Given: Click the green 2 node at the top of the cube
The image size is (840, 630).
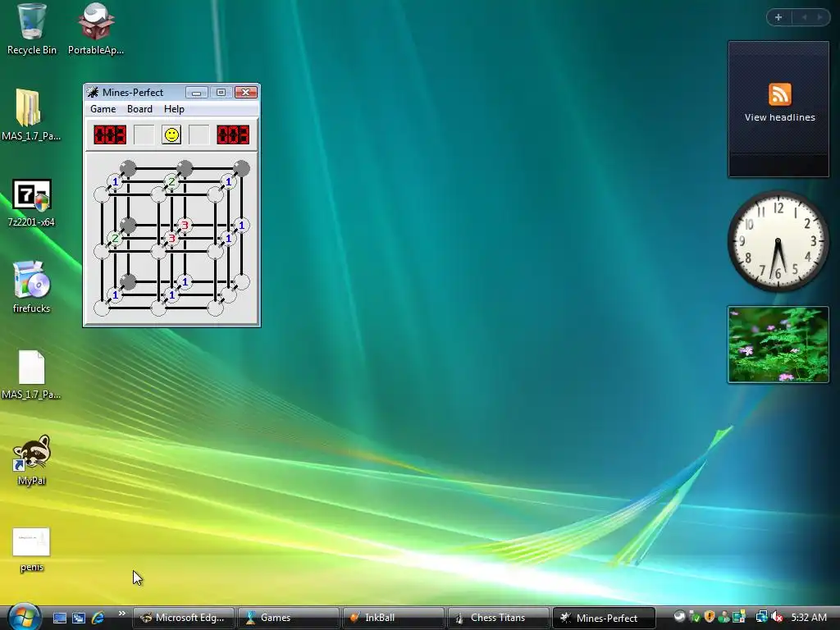Looking at the screenshot, I should click(171, 182).
